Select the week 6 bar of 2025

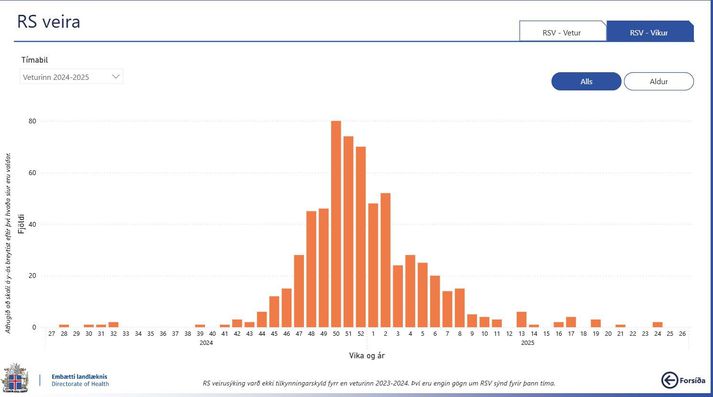pos(435,302)
